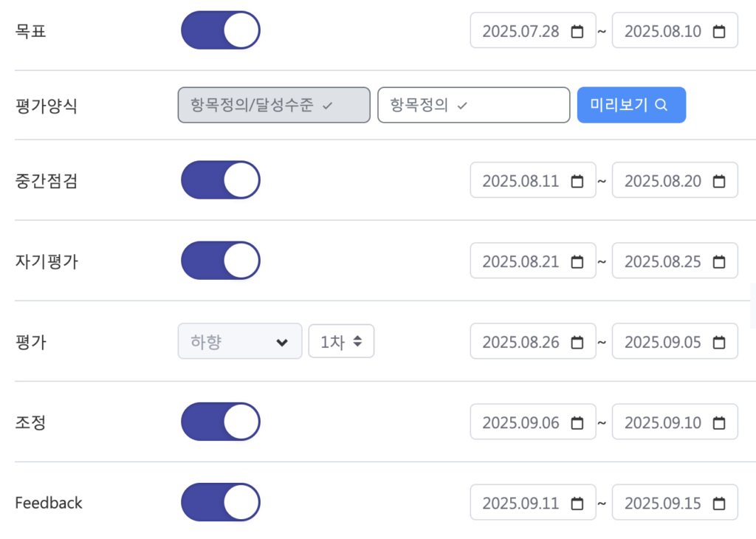The image size is (756, 539).
Task: Select the 항목정의/달성수준 form option
Action: coord(274,105)
